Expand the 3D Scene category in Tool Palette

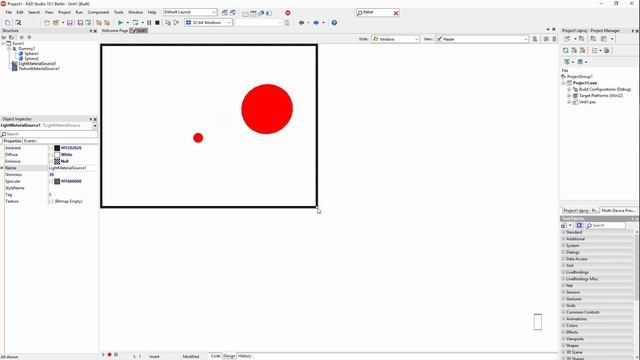tap(563, 352)
